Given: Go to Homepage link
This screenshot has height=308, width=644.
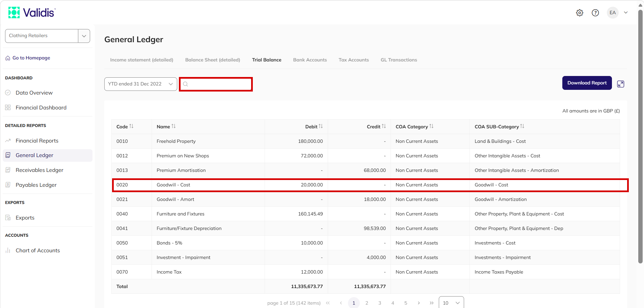Looking at the screenshot, I should [x=28, y=58].
